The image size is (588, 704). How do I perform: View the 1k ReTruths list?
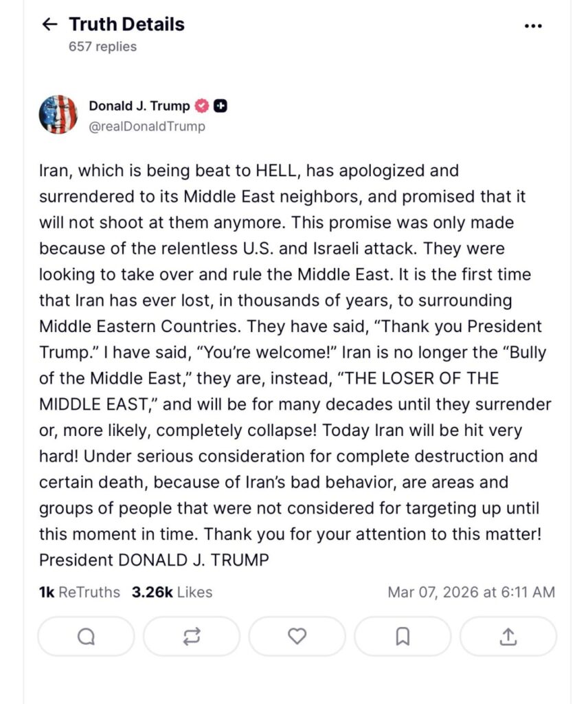point(79,592)
